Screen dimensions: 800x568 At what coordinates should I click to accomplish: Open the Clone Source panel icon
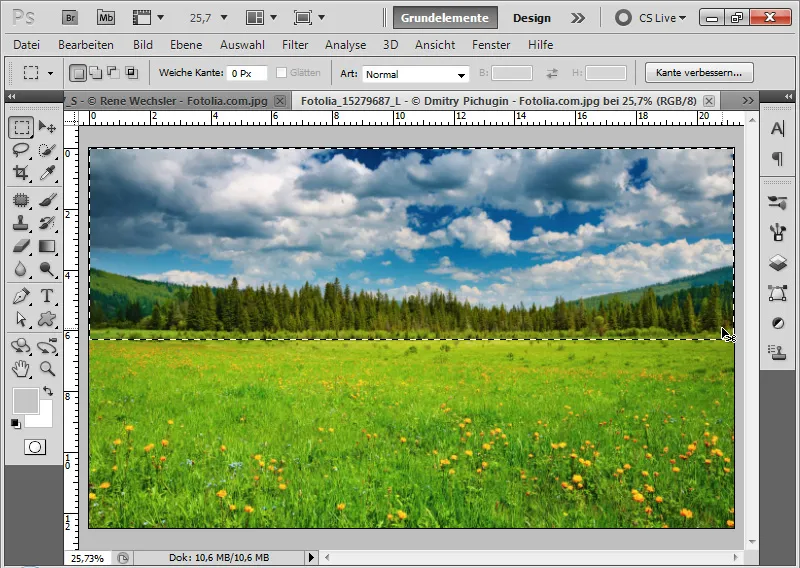pos(777,352)
